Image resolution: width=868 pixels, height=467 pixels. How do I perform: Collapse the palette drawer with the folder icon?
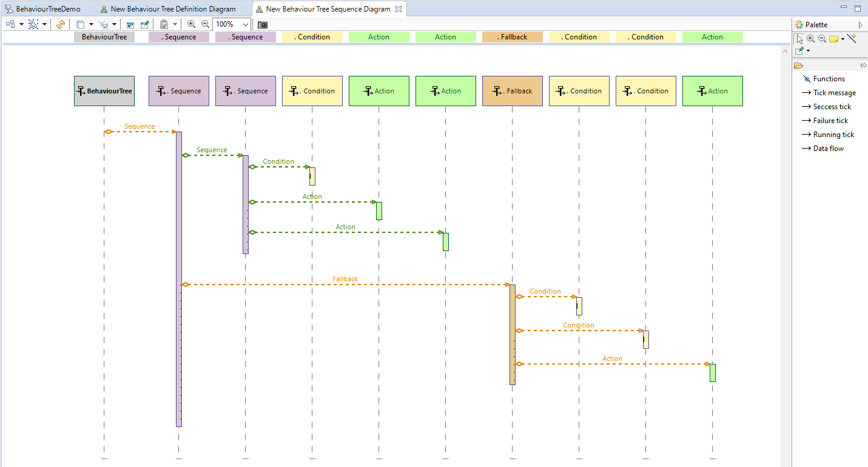(x=798, y=65)
